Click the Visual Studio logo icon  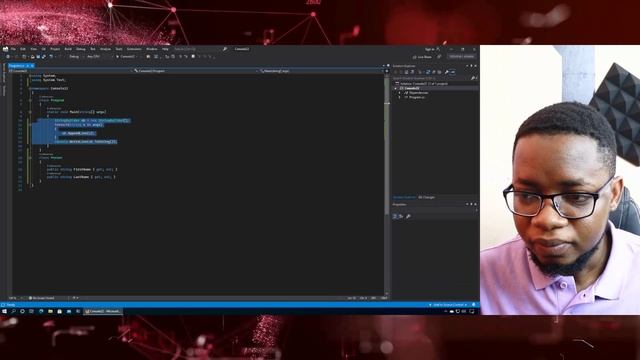[5, 49]
